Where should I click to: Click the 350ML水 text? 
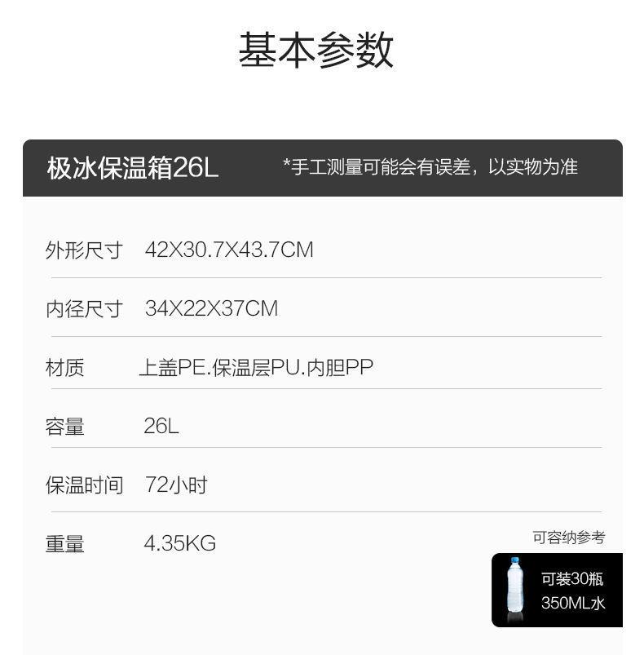click(573, 603)
